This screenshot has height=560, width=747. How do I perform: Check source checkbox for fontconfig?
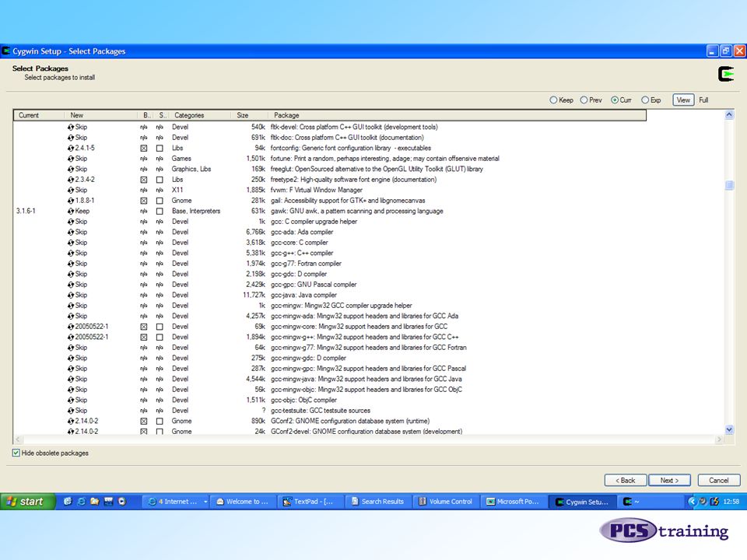[160, 148]
